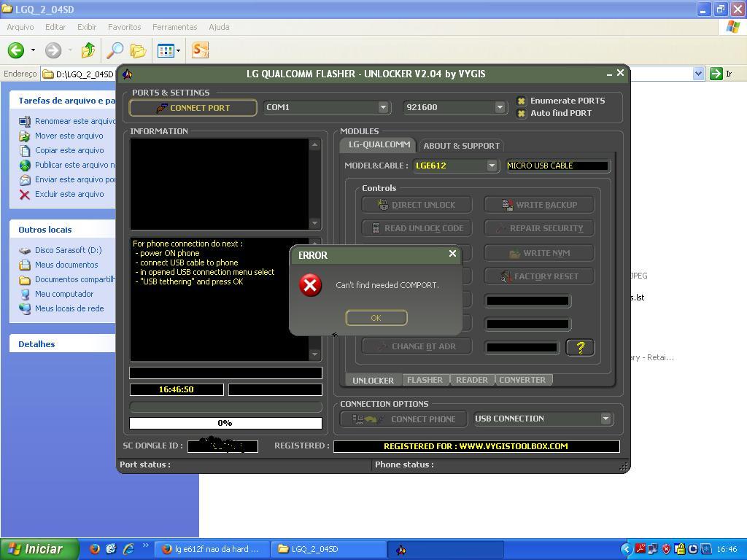Open the Back button history arrow
The width and height of the screenshot is (747, 560).
(33, 50)
